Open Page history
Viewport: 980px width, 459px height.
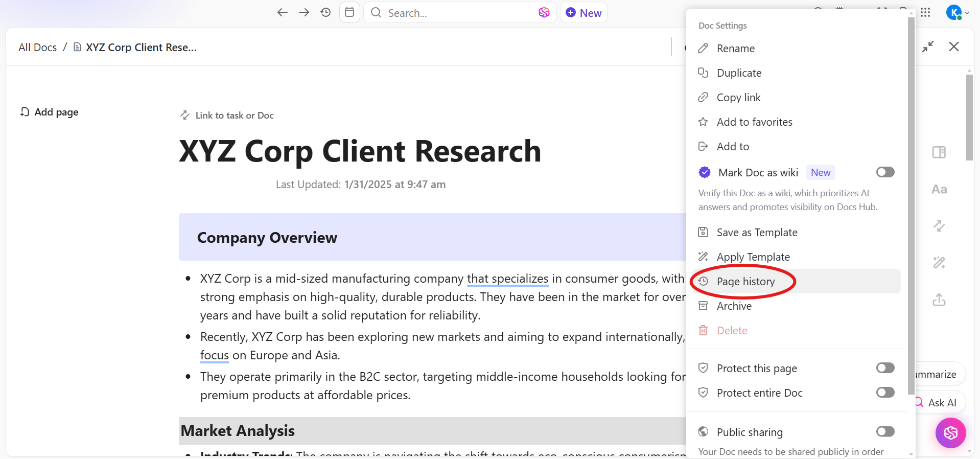coord(796,281)
